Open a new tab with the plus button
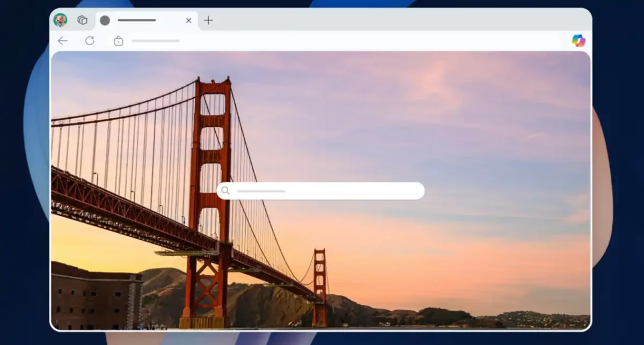 point(208,20)
